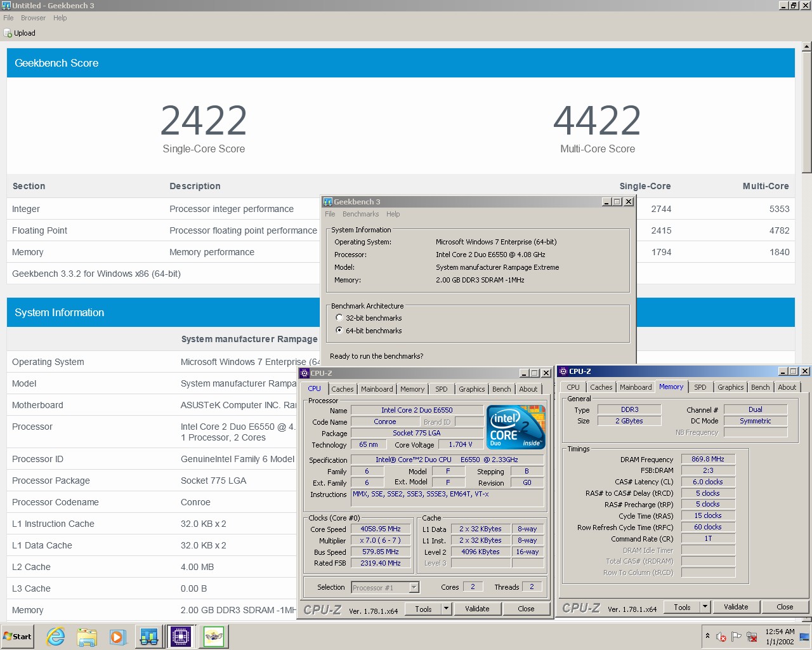The height and width of the screenshot is (650, 812).
Task: Launch Windows Media Player from taskbar
Action: tap(117, 636)
